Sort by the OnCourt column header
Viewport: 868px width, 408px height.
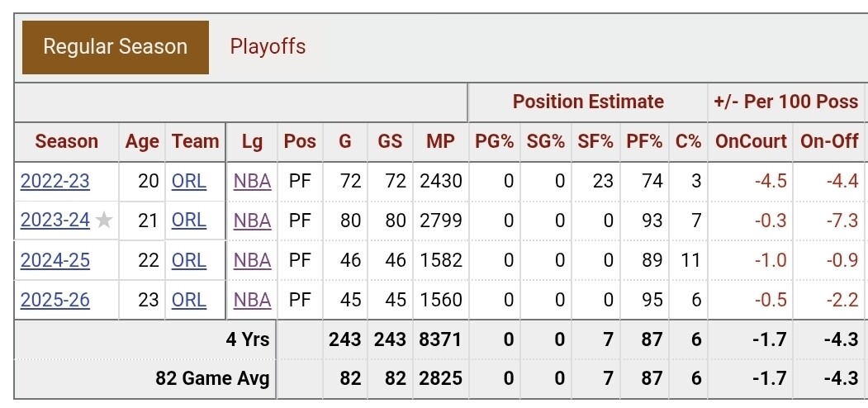click(751, 141)
